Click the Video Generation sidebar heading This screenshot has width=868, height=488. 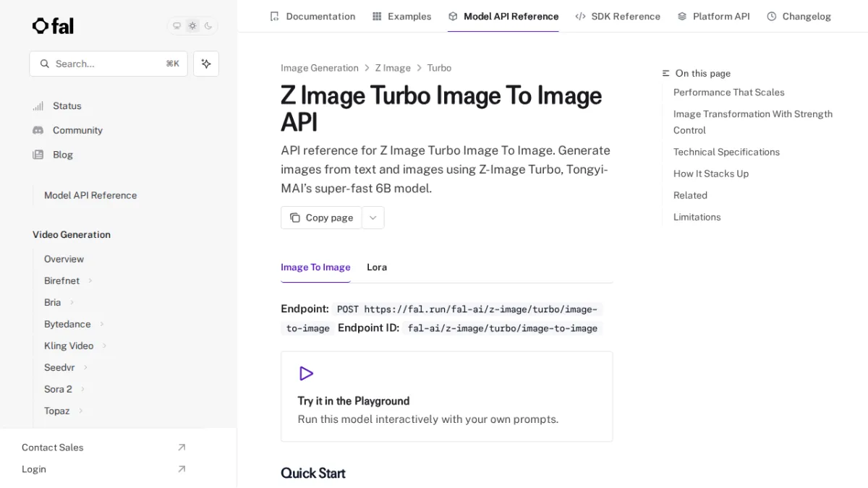coord(72,234)
